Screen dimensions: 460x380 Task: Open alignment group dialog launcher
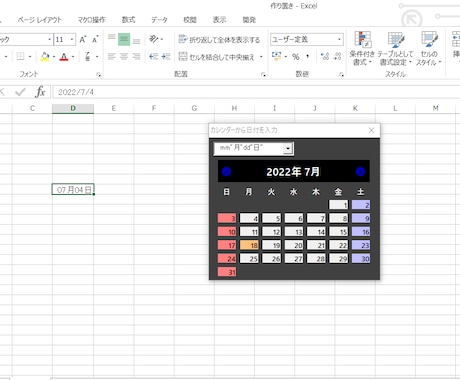pos(263,75)
